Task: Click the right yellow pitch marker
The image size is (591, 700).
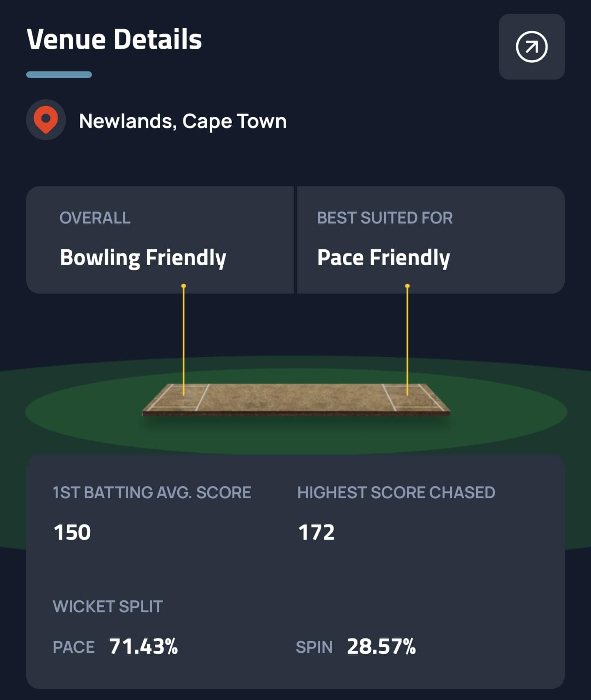Action: pos(407,340)
